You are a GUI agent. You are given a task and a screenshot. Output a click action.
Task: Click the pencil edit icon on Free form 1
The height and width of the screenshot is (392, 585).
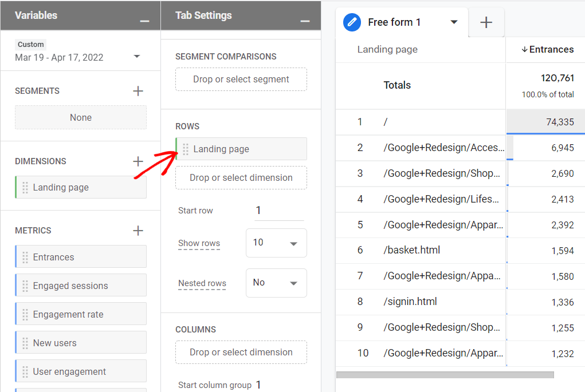point(351,22)
